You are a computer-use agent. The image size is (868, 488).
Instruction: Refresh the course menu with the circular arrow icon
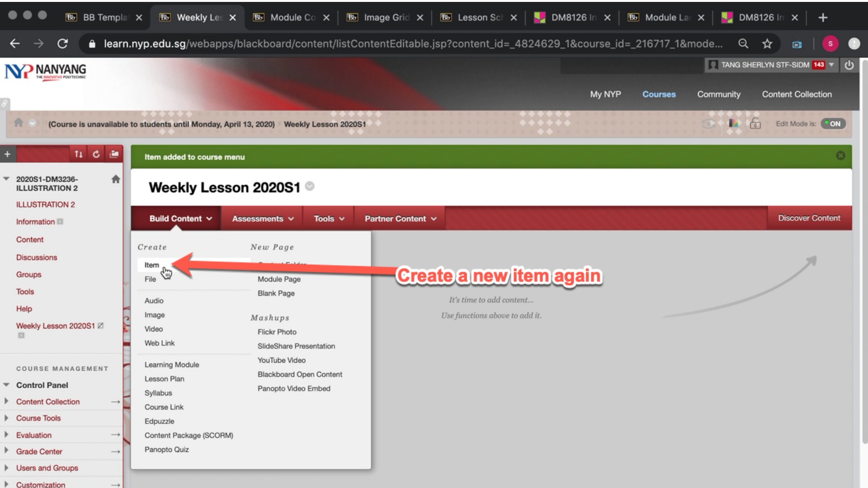click(x=96, y=153)
